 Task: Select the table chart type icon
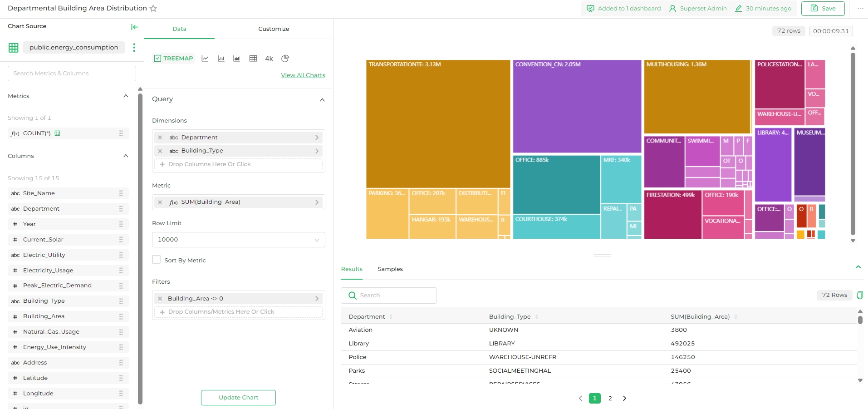click(x=253, y=59)
